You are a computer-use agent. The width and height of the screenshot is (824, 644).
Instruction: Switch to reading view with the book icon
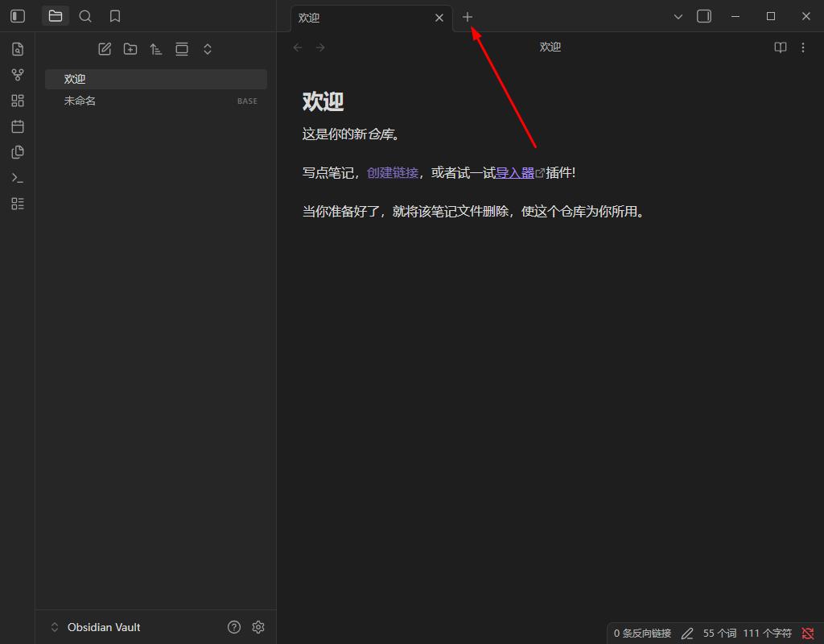coord(780,47)
